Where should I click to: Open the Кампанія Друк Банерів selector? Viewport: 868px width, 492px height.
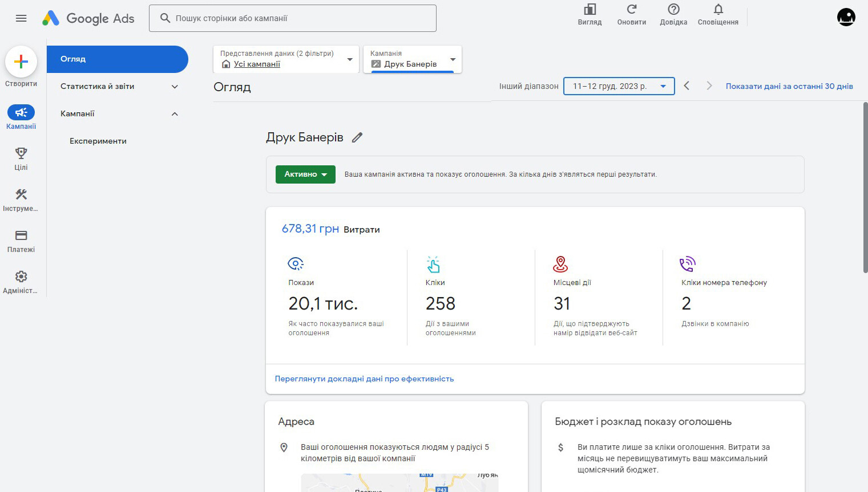412,59
